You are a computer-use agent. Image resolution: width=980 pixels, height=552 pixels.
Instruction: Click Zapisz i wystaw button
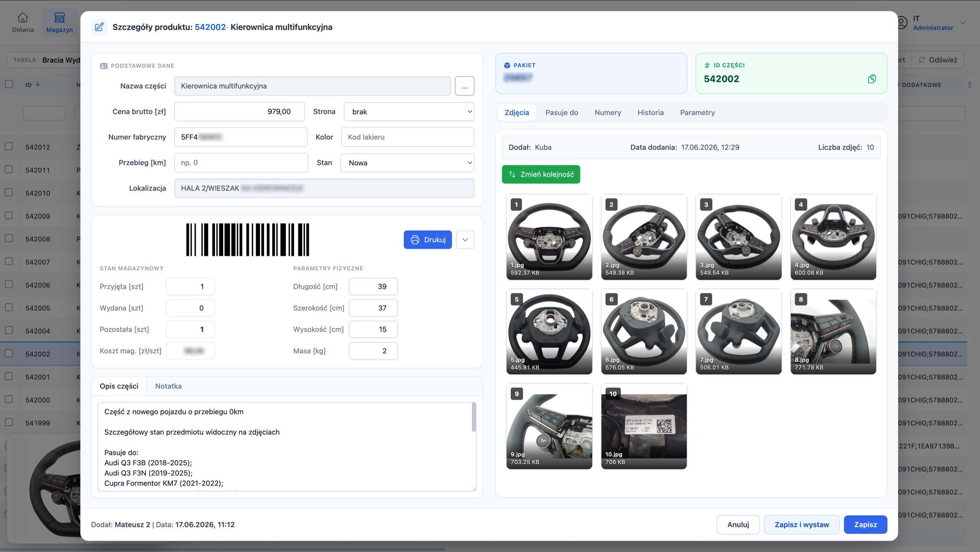[802, 524]
